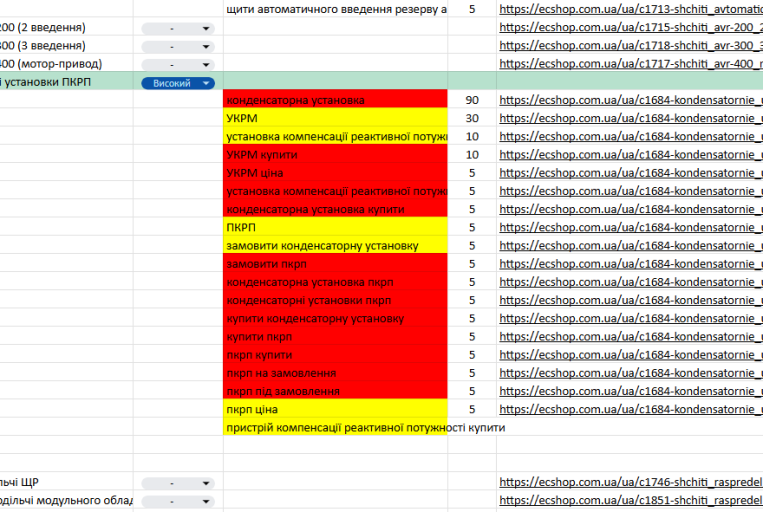Select the 'щити автоматичного введення резерву' cell
Viewport: 763px width, 512px height.
tap(335, 9)
